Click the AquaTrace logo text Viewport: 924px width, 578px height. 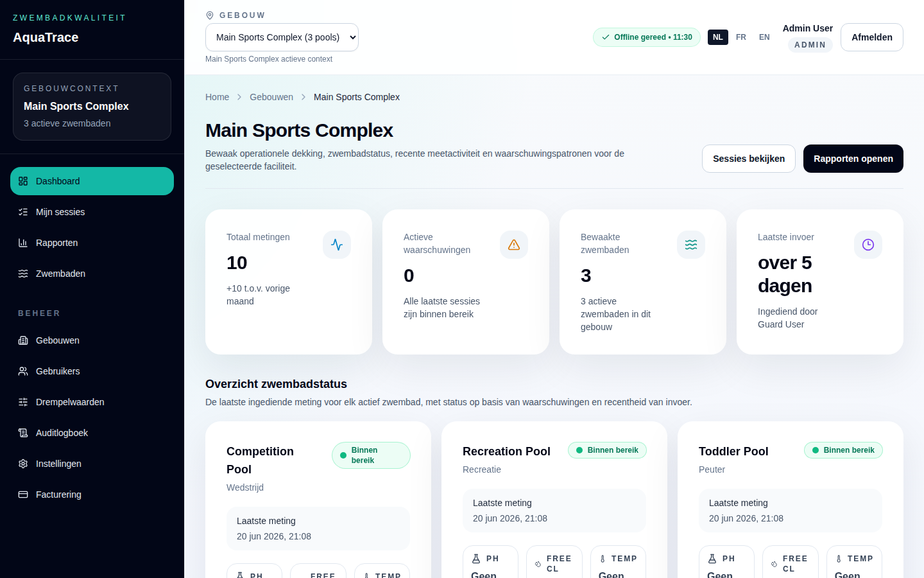[x=46, y=37]
